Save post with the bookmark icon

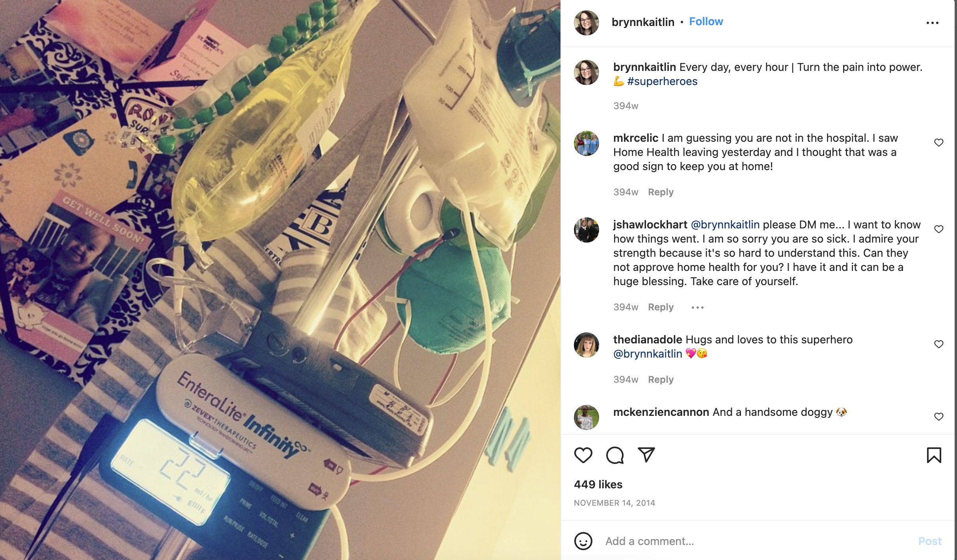coord(934,455)
